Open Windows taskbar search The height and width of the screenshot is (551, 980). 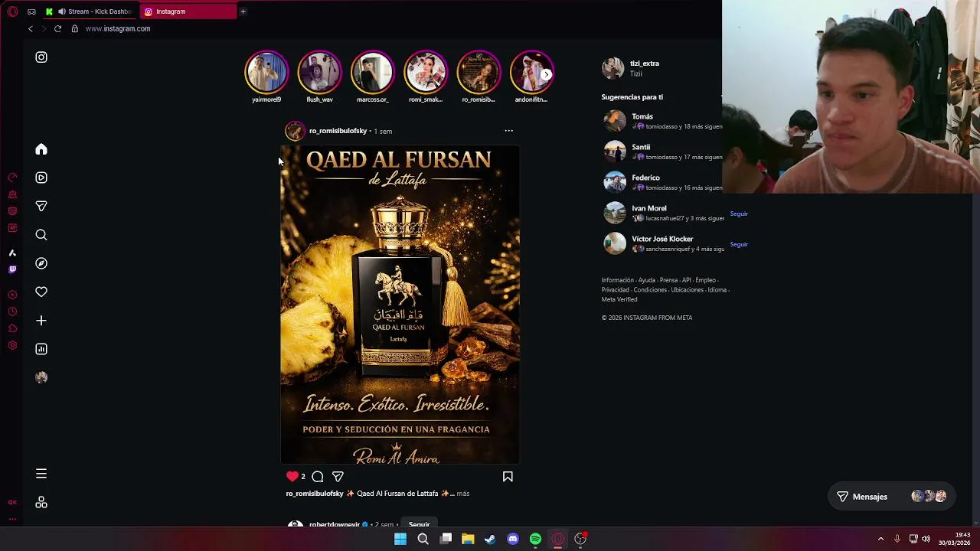[x=423, y=539]
